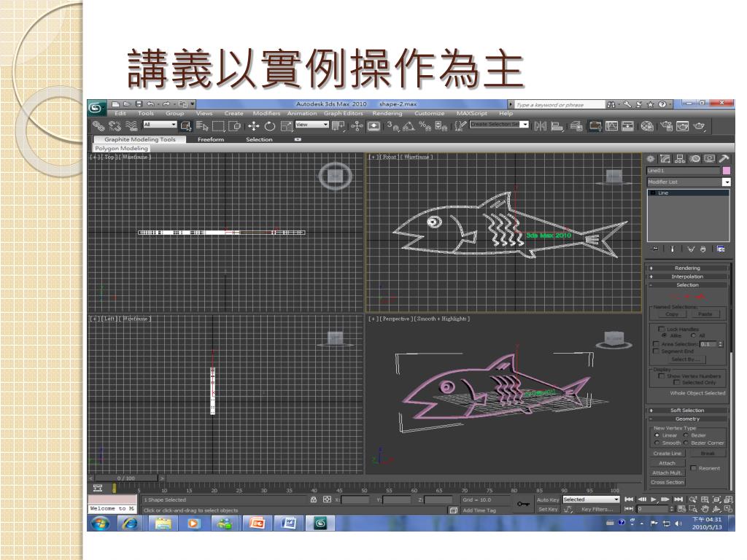
Task: Open Render Setup teapot icon
Action: (667, 126)
